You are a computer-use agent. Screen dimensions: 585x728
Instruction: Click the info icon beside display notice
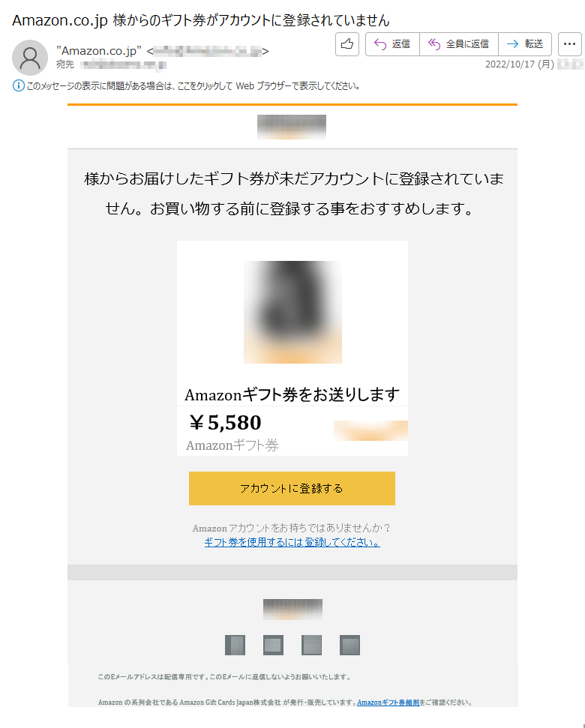pos(18,86)
